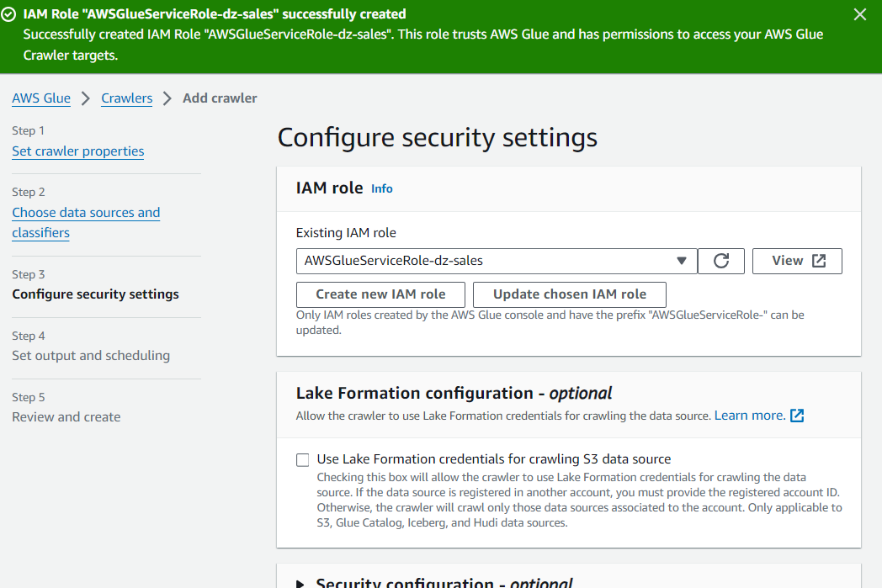Dismiss the green success banner
Image resolution: width=882 pixels, height=588 pixels.
pos(859,14)
